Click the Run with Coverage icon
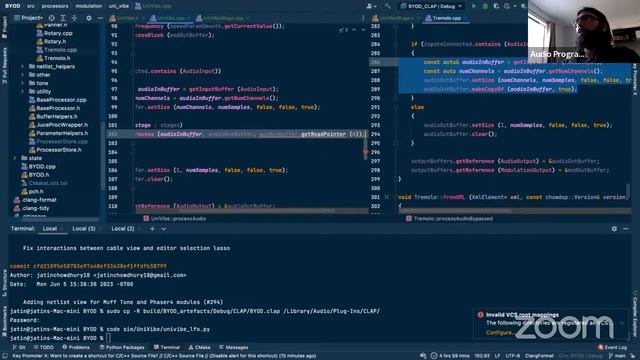Viewport: 640px width, 360px height. [x=496, y=6]
